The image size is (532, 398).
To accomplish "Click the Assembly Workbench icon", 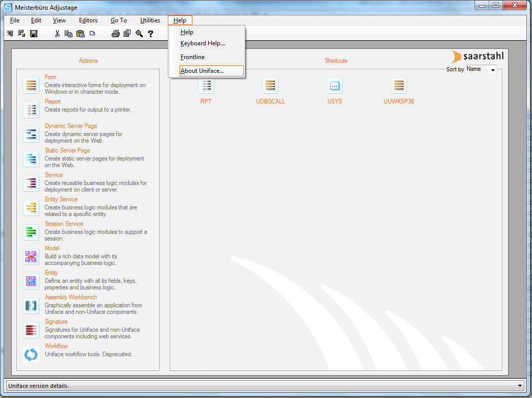I will [31, 305].
